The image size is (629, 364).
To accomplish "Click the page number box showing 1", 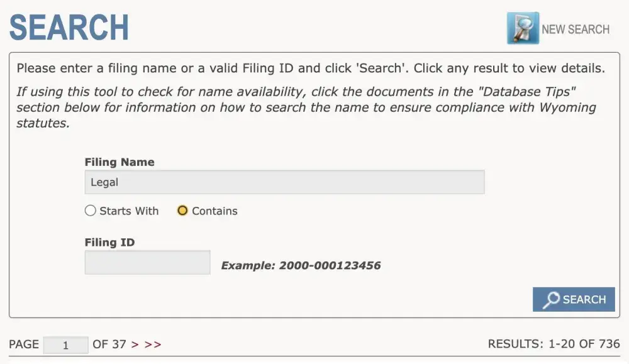I will point(65,345).
